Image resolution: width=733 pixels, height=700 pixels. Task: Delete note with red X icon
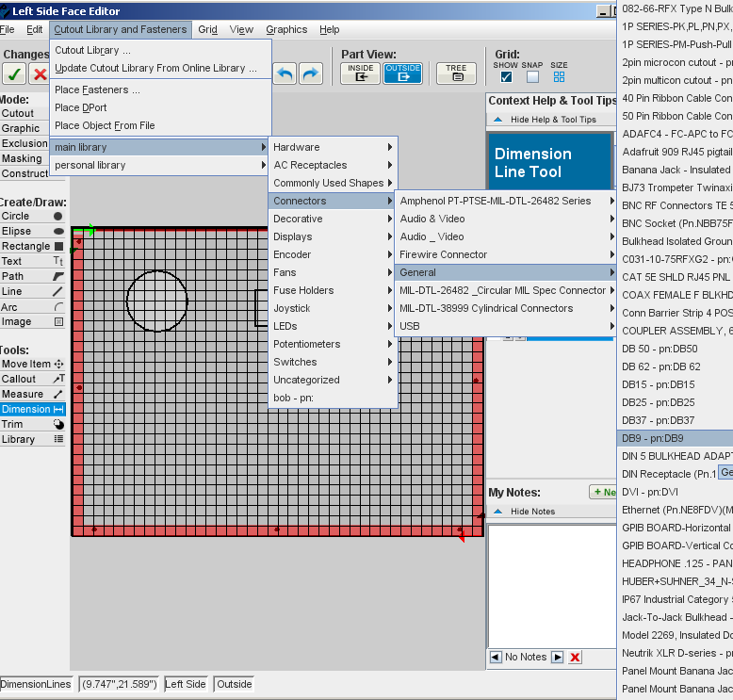[x=575, y=657]
